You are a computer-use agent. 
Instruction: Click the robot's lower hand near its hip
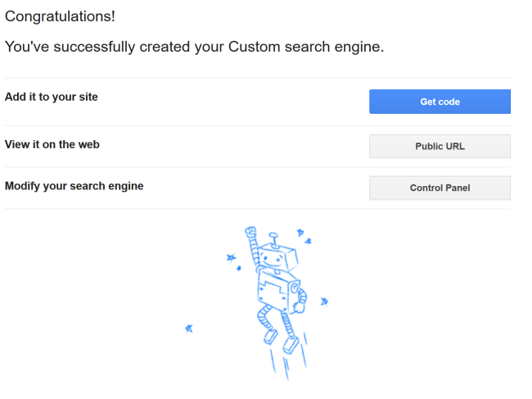coord(299,307)
